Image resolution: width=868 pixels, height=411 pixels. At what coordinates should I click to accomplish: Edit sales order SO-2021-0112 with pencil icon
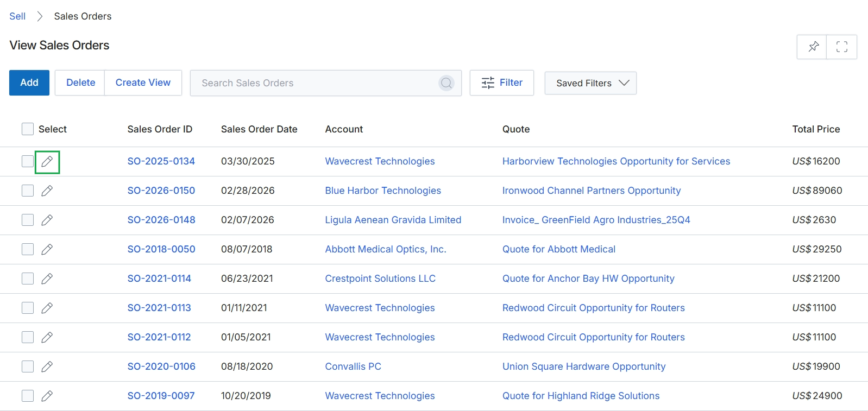click(47, 337)
